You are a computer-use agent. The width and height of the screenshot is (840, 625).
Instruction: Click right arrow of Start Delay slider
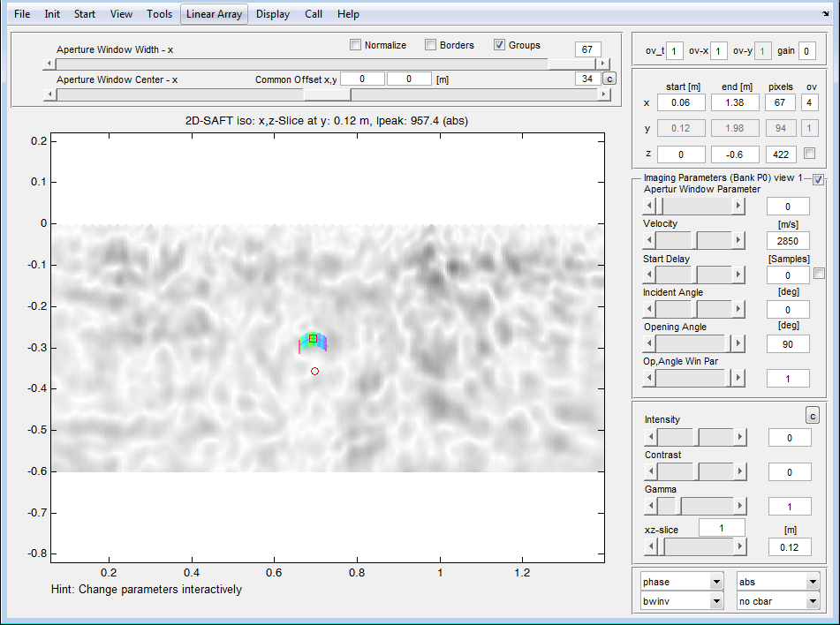click(x=738, y=275)
